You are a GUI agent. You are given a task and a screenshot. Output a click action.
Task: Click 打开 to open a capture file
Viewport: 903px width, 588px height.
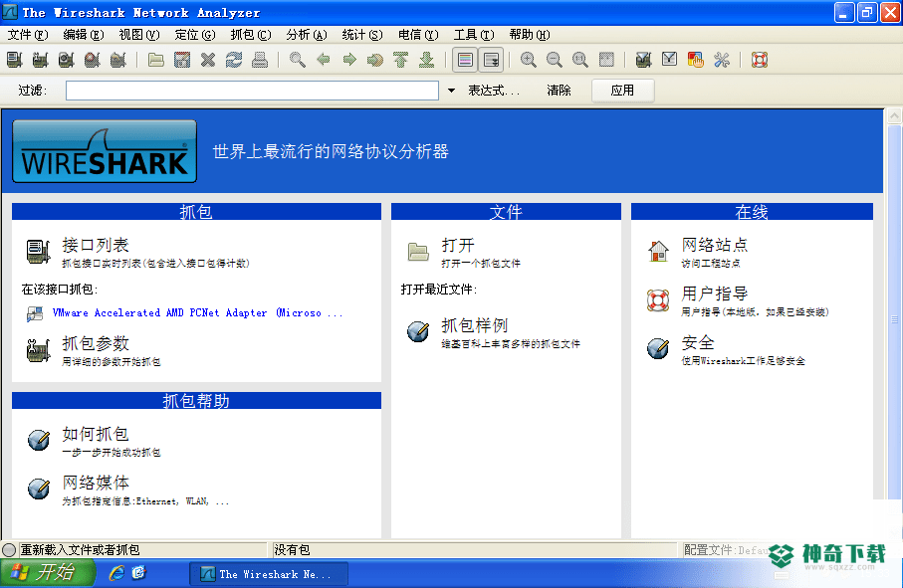click(458, 245)
